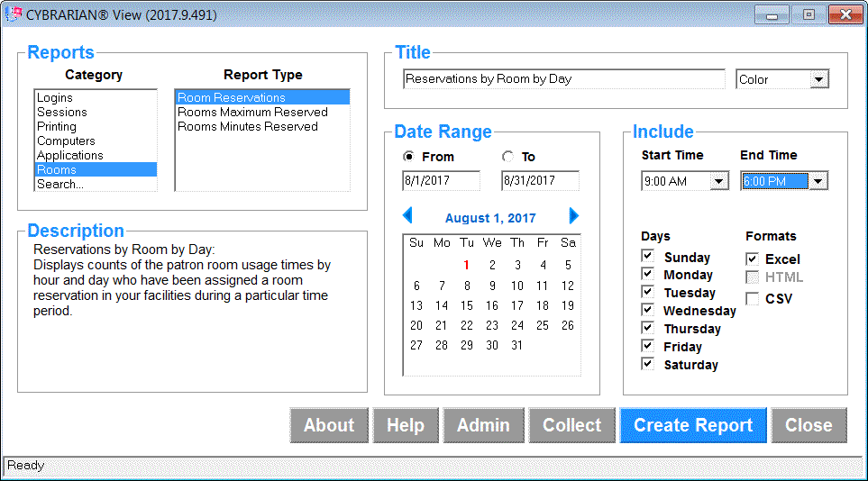The height and width of the screenshot is (481, 868).
Task: Open the Admin button
Action: point(482,425)
